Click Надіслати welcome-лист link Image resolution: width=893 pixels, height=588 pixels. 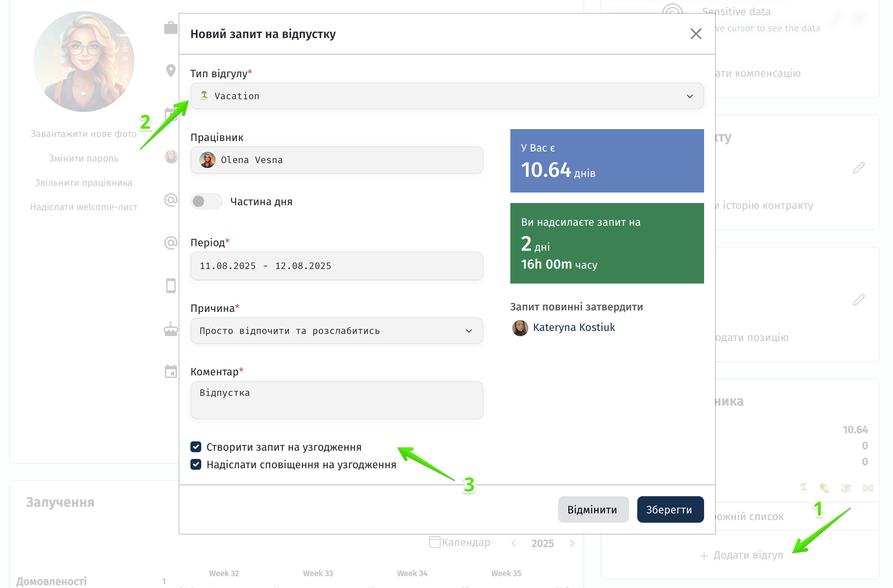[83, 207]
